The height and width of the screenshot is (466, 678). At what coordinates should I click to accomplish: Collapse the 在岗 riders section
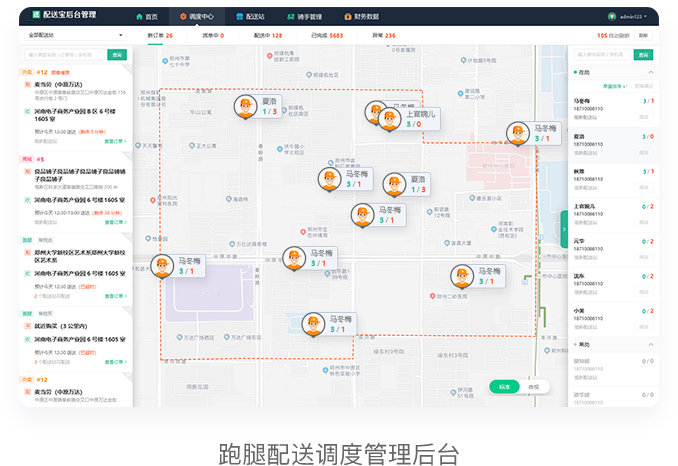coord(651,72)
